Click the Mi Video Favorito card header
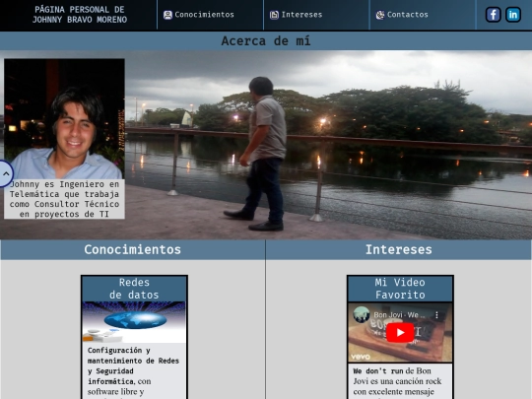This screenshot has height=399, width=532. [400, 289]
